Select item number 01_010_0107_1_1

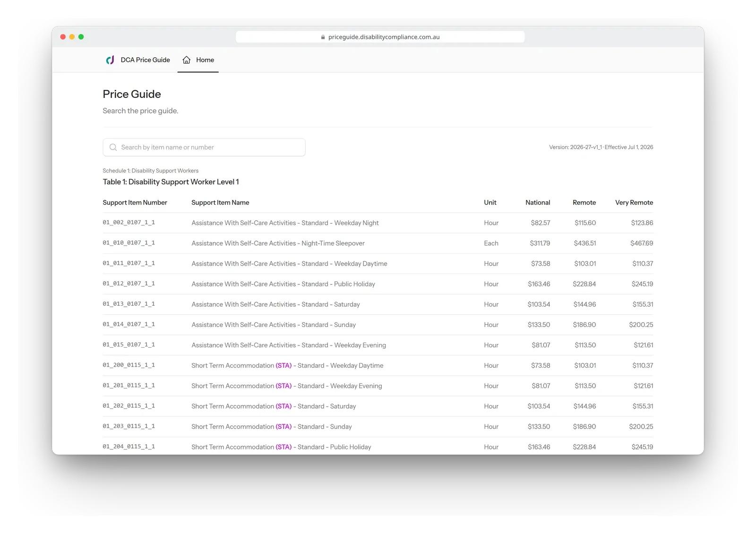click(x=129, y=243)
